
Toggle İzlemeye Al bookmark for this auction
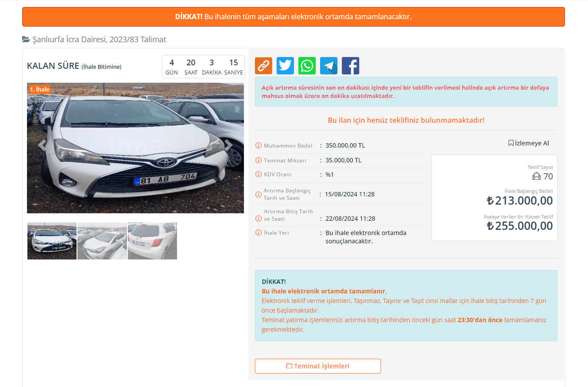coord(528,143)
